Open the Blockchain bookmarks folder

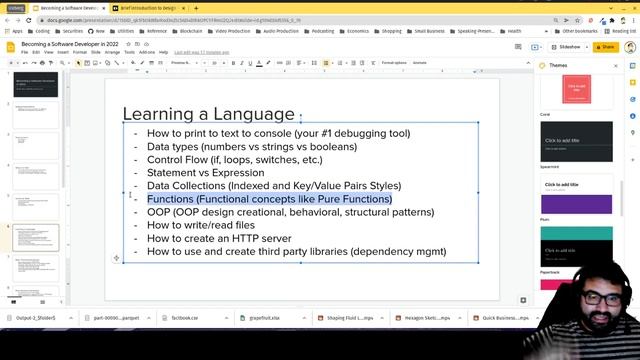point(187,31)
